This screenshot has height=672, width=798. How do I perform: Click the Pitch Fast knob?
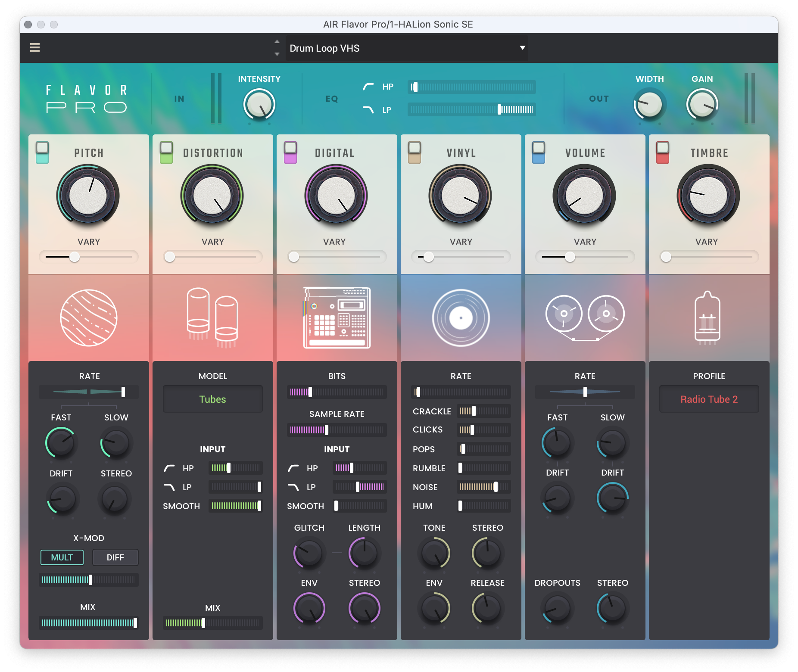pyautogui.click(x=61, y=442)
